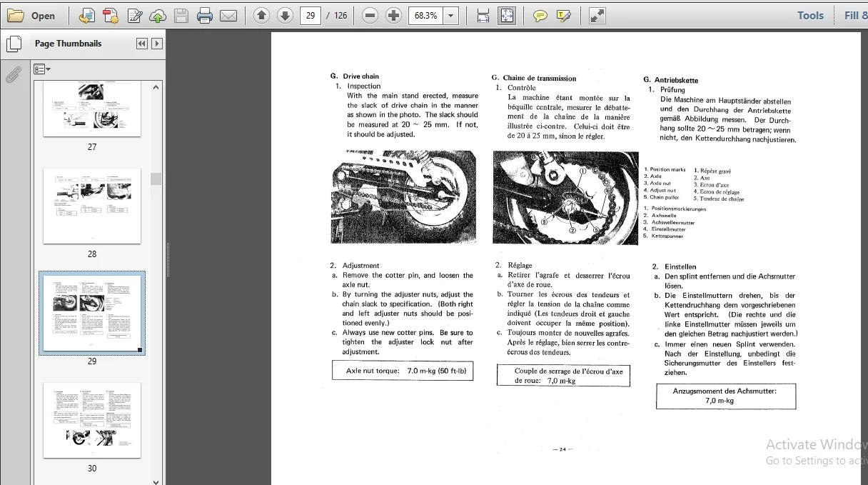Print the document using the printer icon
868x485 pixels.
pos(205,16)
